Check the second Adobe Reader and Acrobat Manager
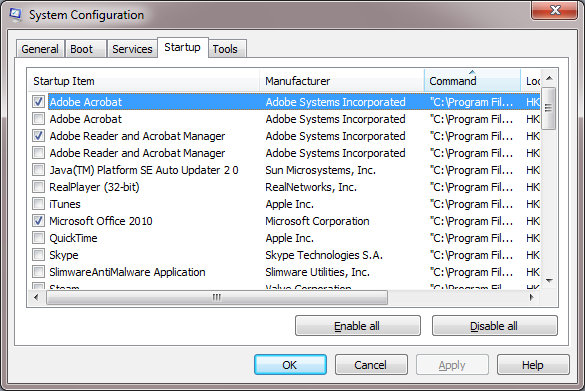585x391 pixels. pyautogui.click(x=38, y=153)
